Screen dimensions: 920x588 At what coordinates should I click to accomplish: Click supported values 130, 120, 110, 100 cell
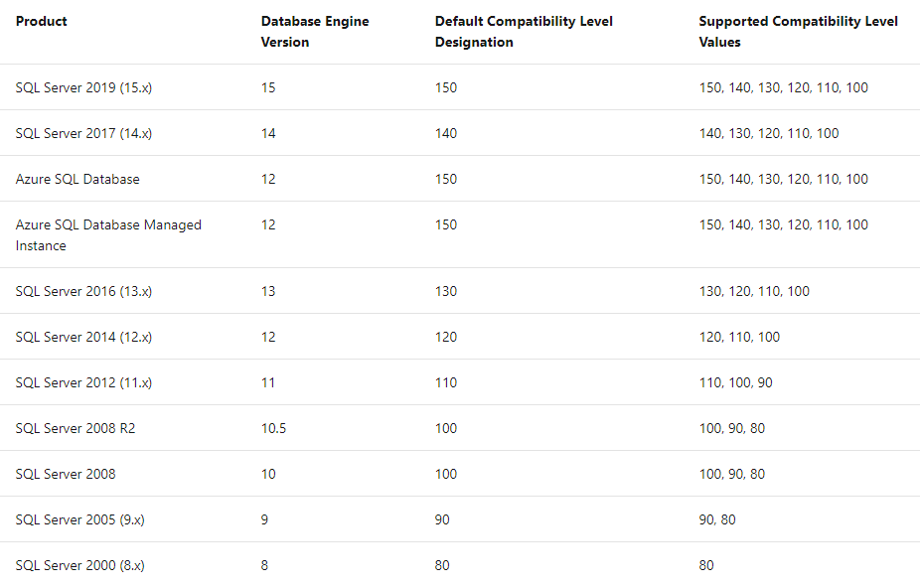[754, 291]
